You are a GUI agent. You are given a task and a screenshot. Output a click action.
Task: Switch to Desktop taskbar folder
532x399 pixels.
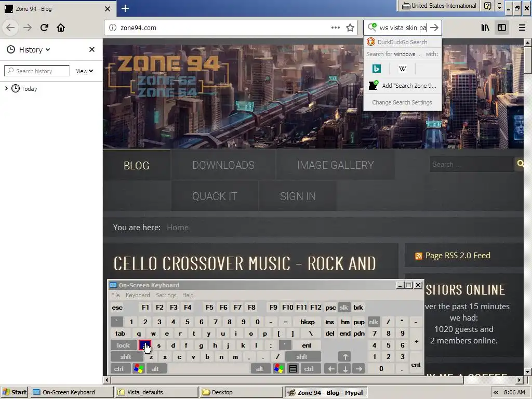click(241, 392)
